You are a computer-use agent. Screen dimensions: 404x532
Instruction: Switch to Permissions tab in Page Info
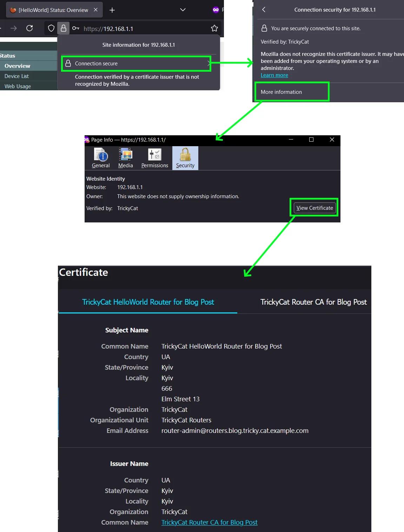[155, 158]
